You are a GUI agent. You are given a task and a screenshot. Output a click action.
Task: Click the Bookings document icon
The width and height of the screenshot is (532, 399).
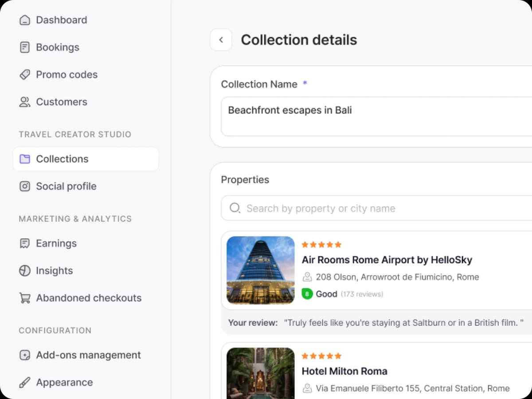(x=25, y=47)
